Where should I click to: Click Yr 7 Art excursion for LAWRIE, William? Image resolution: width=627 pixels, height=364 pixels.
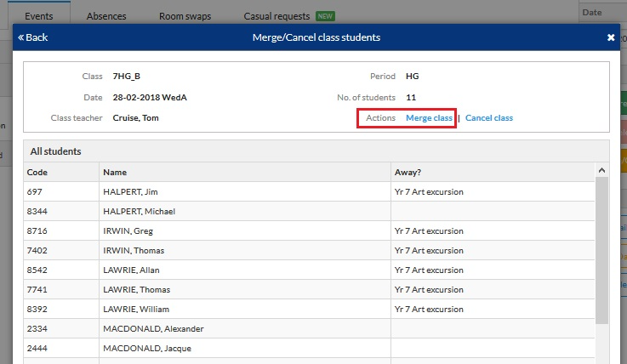(x=429, y=310)
